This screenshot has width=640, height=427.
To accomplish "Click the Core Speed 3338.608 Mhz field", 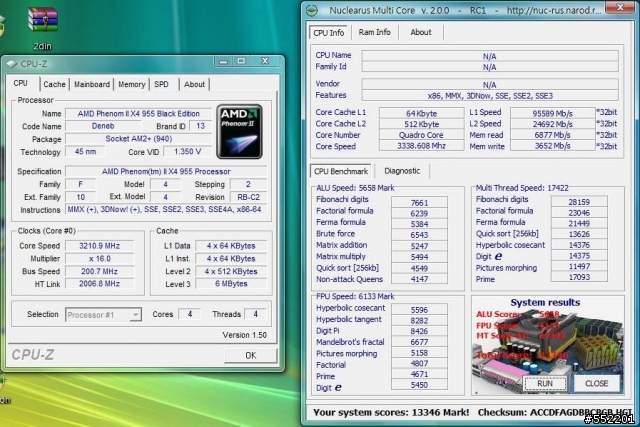I will coord(421,146).
